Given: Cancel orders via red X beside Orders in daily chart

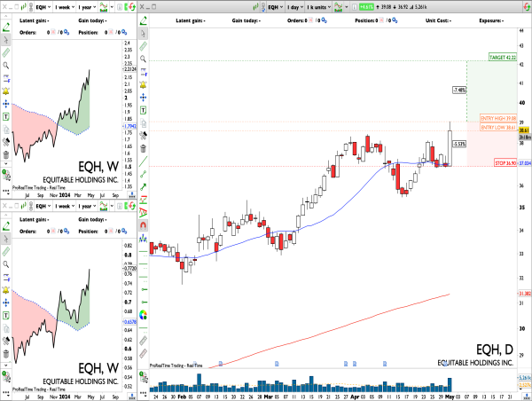Looking at the screenshot, I should [x=311, y=20].
